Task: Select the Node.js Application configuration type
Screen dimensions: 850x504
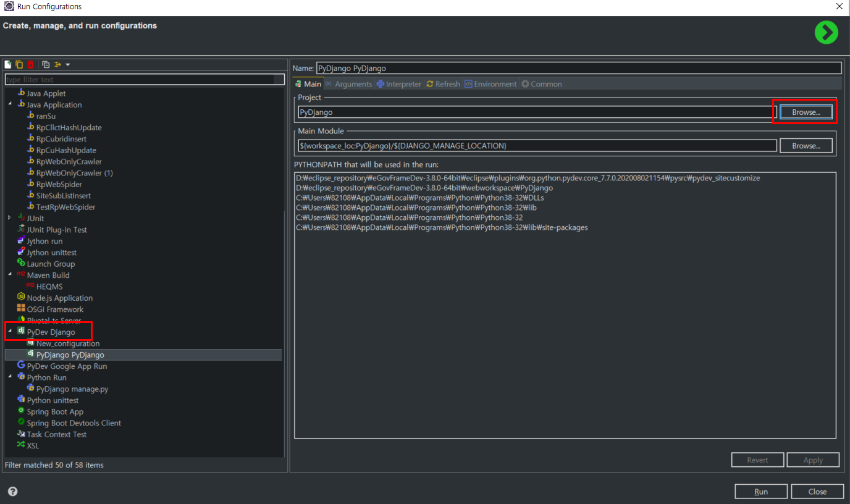Action: point(59,298)
